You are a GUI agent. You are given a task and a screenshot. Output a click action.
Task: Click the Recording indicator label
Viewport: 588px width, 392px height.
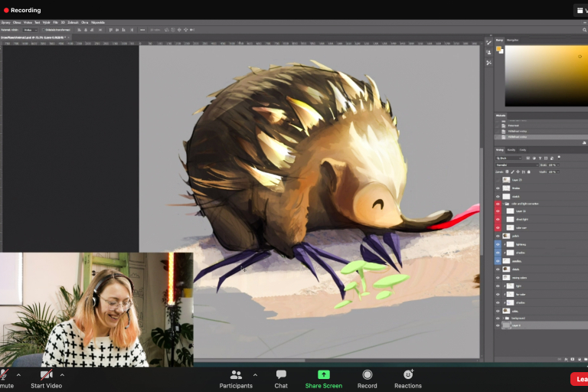pos(25,10)
